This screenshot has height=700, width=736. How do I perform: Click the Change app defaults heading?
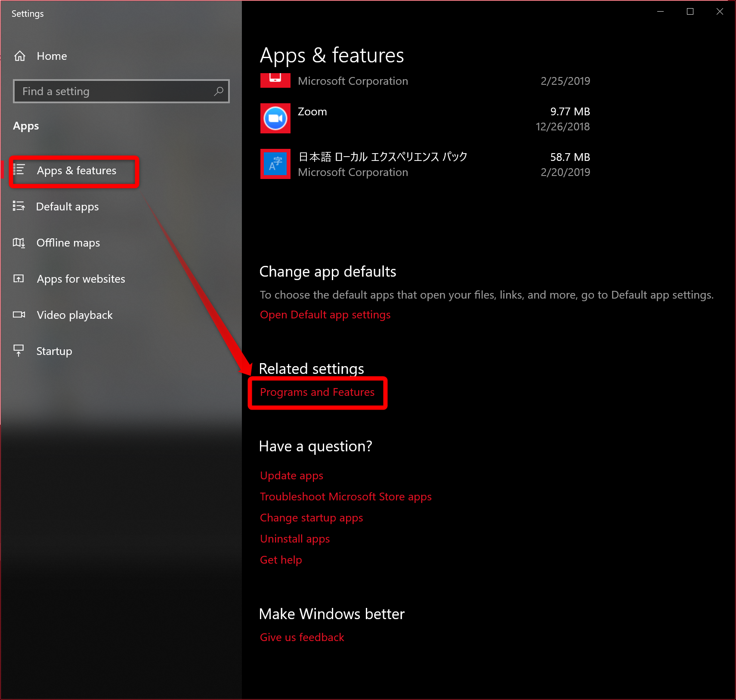point(328,272)
